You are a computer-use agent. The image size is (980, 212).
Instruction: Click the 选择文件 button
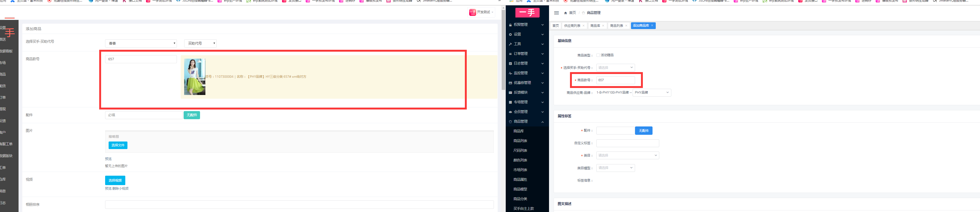click(x=118, y=145)
